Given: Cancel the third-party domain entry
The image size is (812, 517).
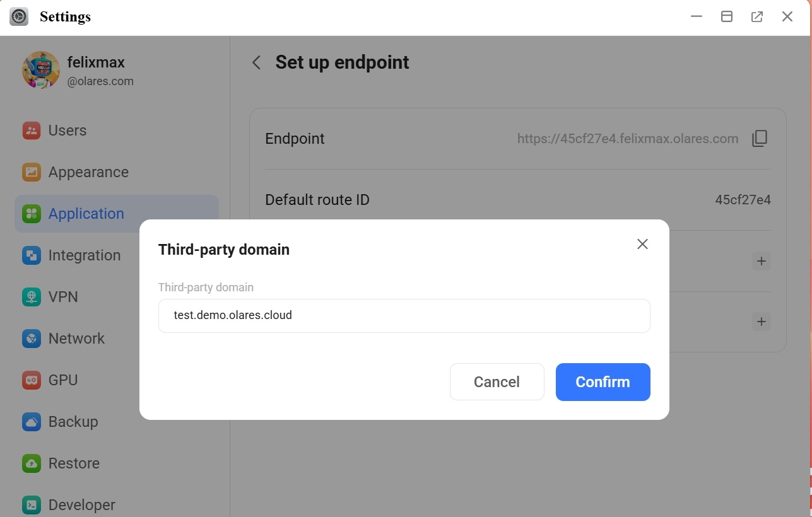Looking at the screenshot, I should pyautogui.click(x=497, y=381).
